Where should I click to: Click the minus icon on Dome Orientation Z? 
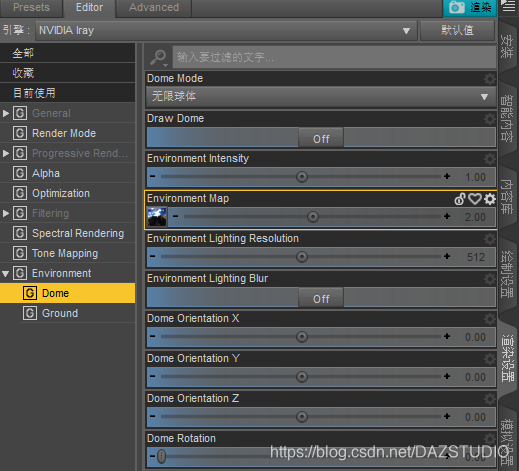tap(152, 416)
